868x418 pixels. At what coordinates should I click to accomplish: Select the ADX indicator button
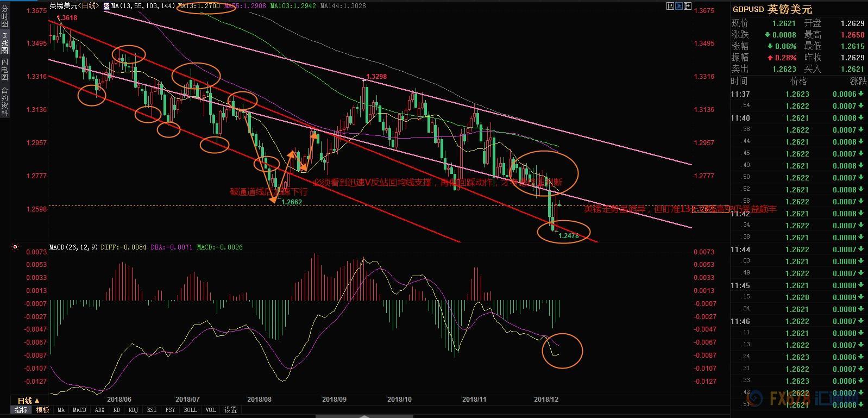click(99, 410)
